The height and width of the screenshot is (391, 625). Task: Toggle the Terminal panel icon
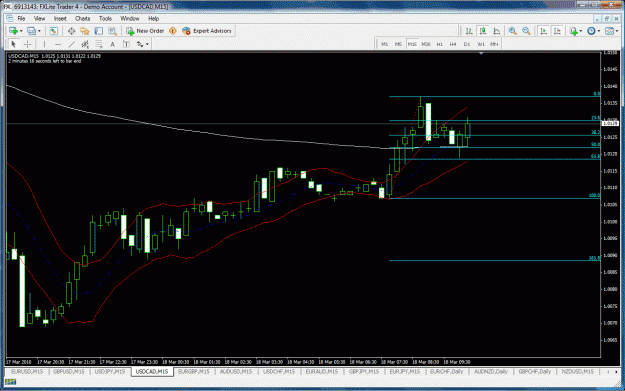[98, 31]
